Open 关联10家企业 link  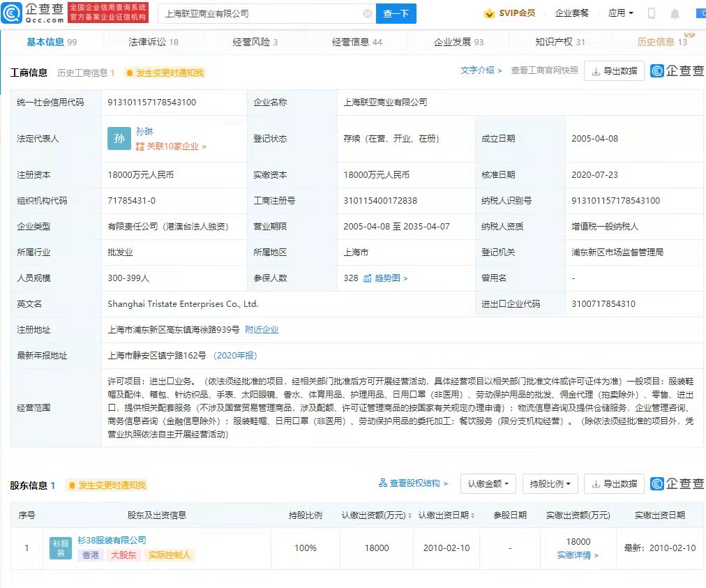pos(171,146)
